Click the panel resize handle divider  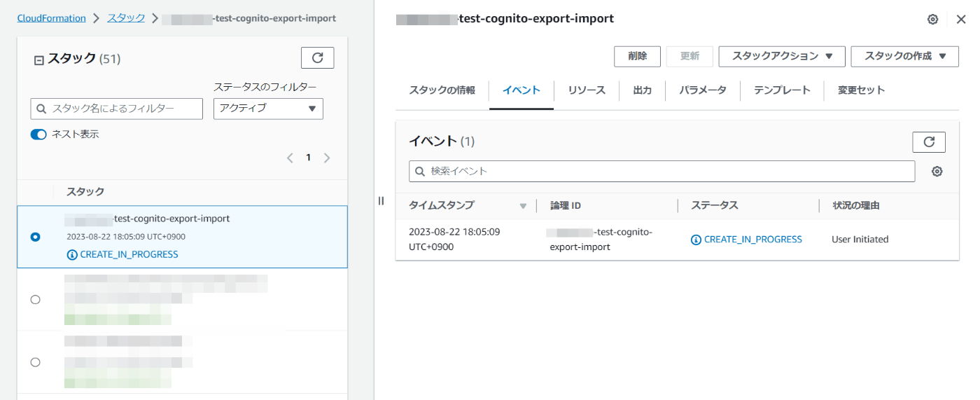pyautogui.click(x=381, y=201)
